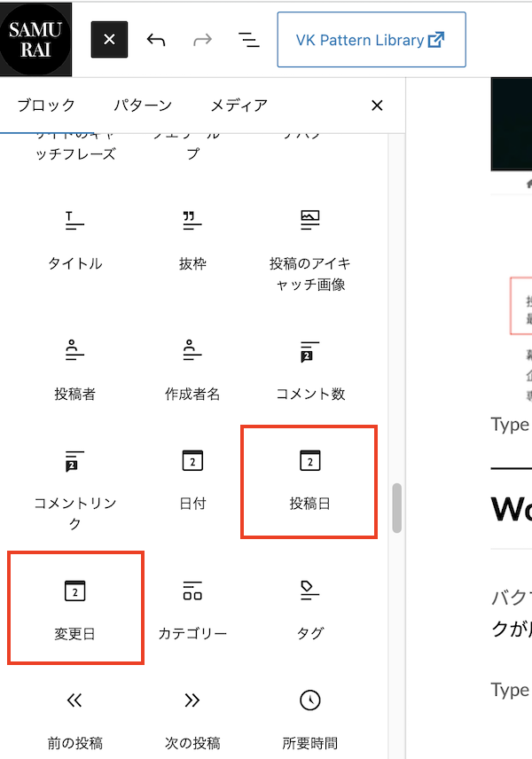Insert the タグ block
The height and width of the screenshot is (759, 532).
pos(309,611)
